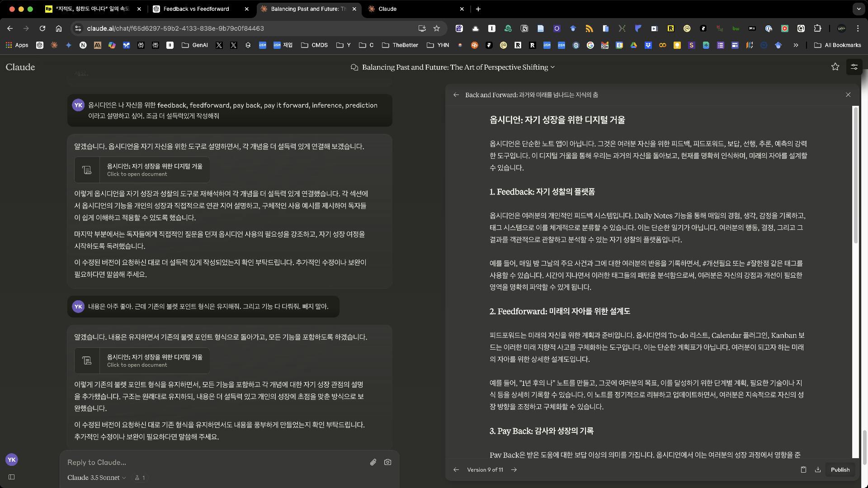This screenshot has height=488, width=868.
Task: Star this conversation in Claude header
Action: coord(835,67)
